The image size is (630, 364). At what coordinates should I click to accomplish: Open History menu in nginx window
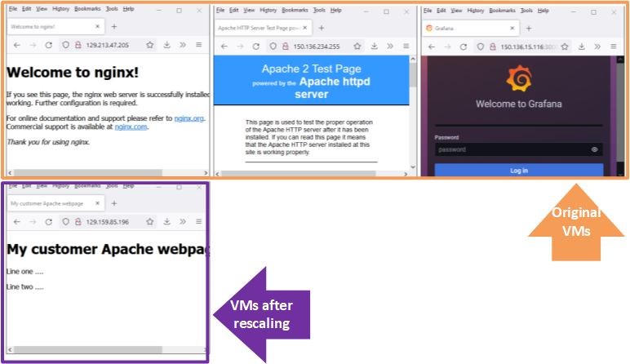[x=60, y=9]
